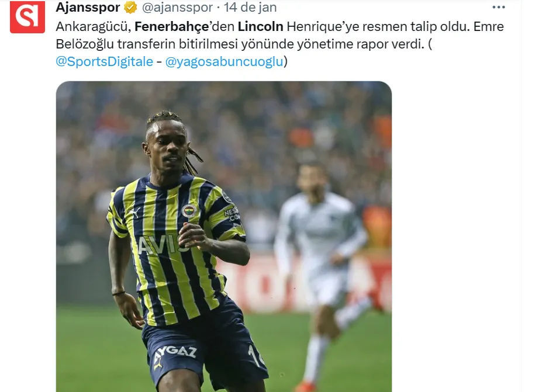The image size is (535, 392).
Task: Open the Ajansspor red logo avatar
Action: click(27, 17)
